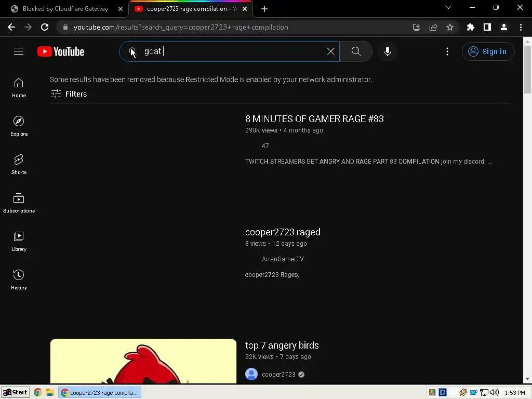
Task: Open the YouTube hamburger guide menu
Action: click(x=19, y=51)
